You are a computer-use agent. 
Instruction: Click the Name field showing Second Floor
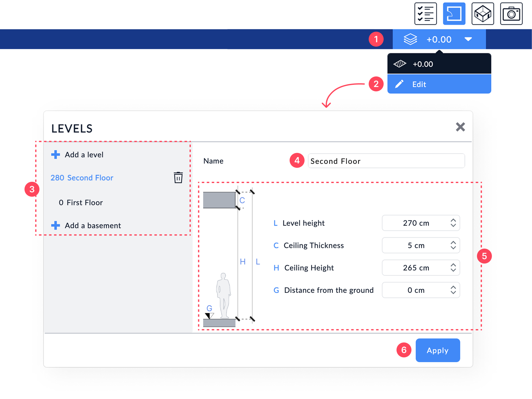point(386,161)
